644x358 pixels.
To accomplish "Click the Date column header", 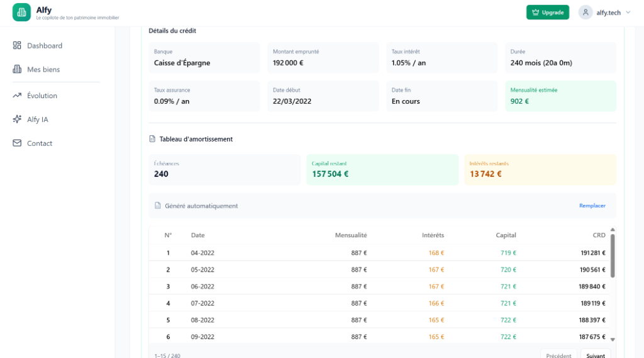I will (197, 235).
